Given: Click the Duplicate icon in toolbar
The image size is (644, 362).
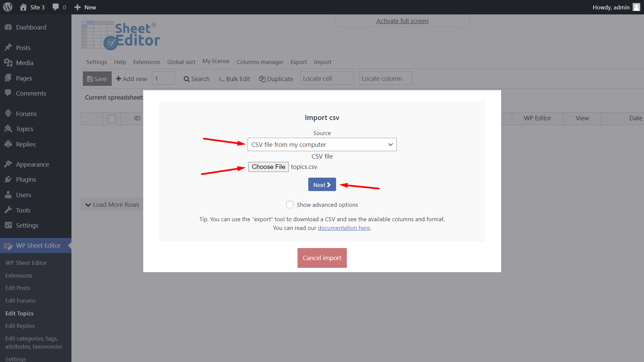Looking at the screenshot, I should pos(262,78).
